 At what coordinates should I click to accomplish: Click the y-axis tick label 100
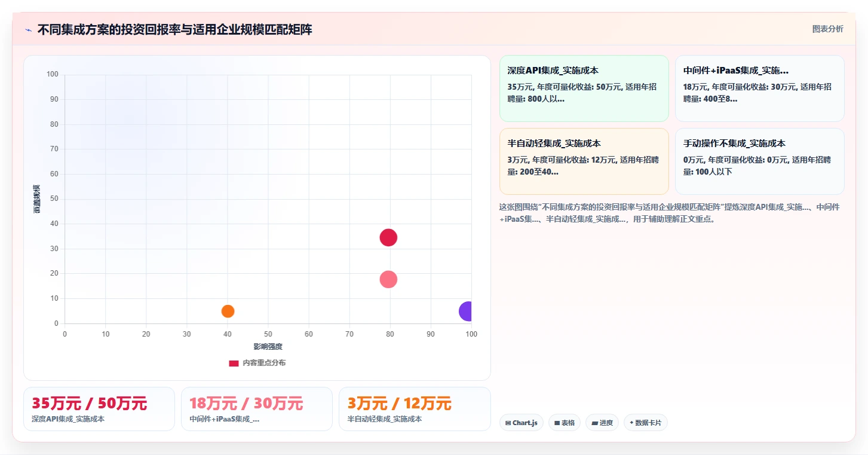coord(53,74)
